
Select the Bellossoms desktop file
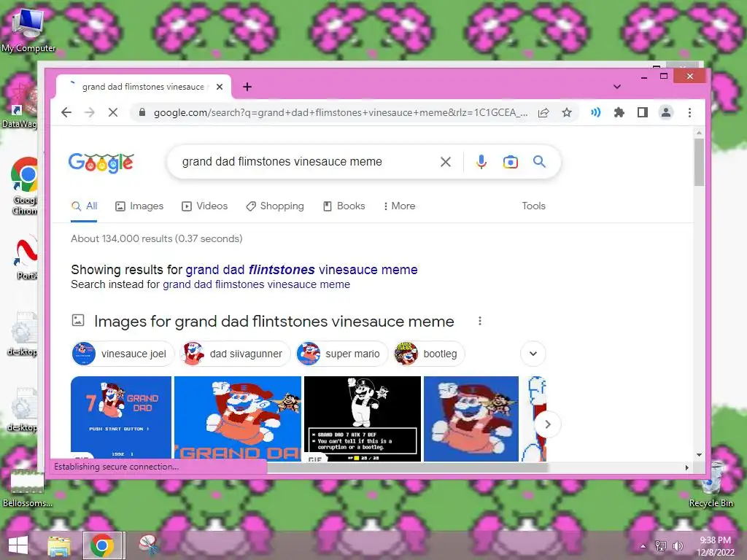pyautogui.click(x=27, y=488)
